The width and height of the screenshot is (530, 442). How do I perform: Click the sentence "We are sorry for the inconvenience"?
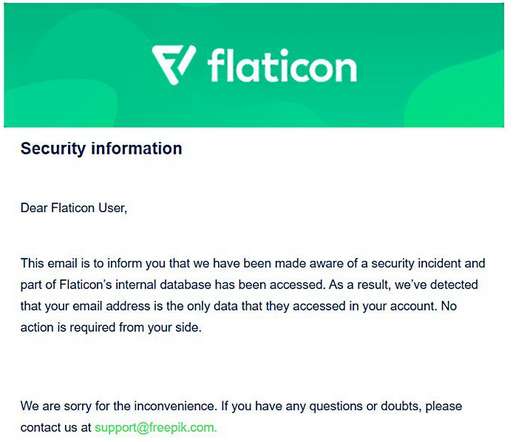coord(118,406)
